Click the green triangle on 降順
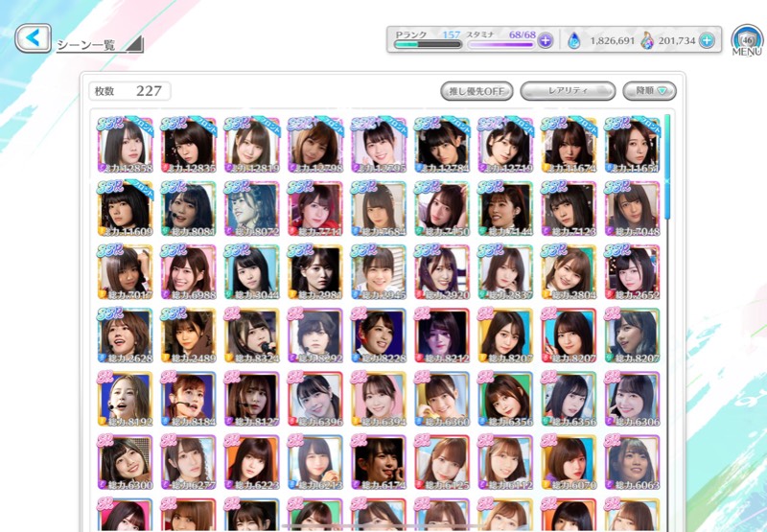This screenshot has height=532, width=767. point(662,91)
